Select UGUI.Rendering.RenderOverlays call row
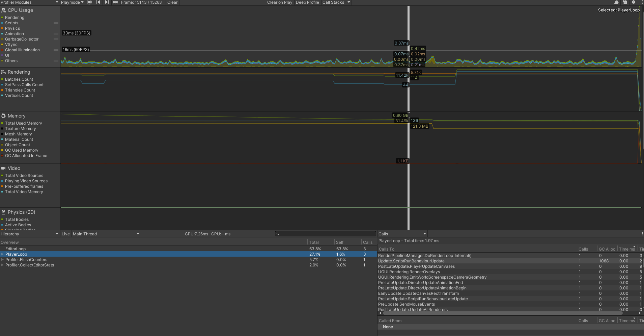Viewport: 644px width, 336px height. (510, 272)
